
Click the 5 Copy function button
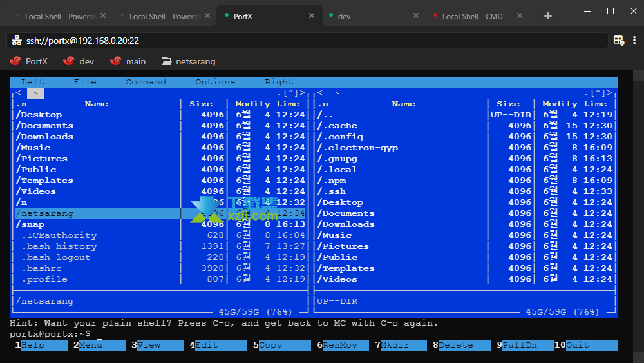[x=282, y=345]
